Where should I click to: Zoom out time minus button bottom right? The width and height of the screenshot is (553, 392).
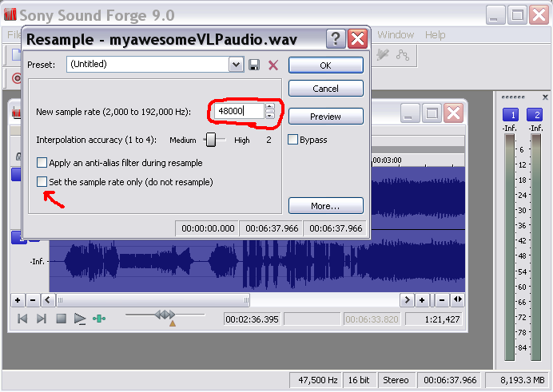[x=442, y=300]
